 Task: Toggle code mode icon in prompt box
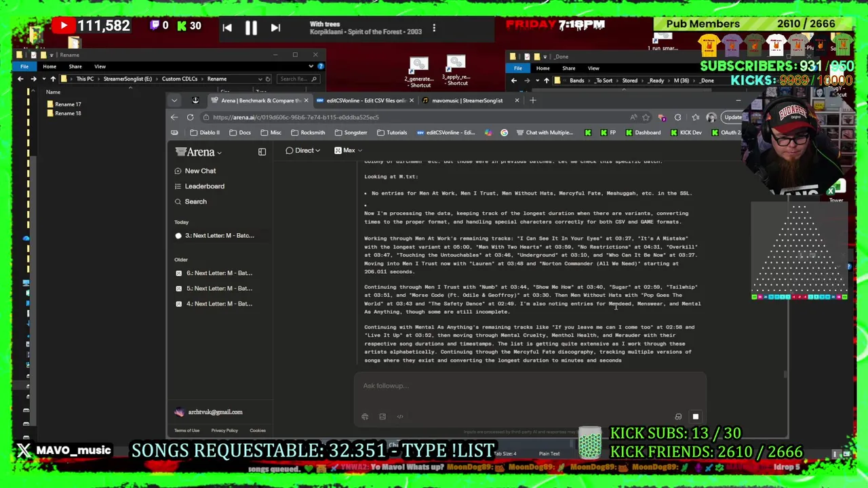pyautogui.click(x=400, y=417)
